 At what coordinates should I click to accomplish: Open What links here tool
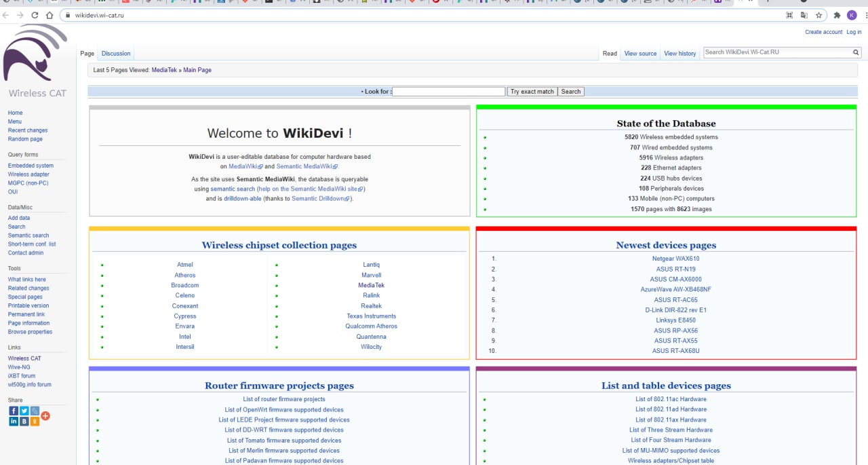[x=27, y=280]
